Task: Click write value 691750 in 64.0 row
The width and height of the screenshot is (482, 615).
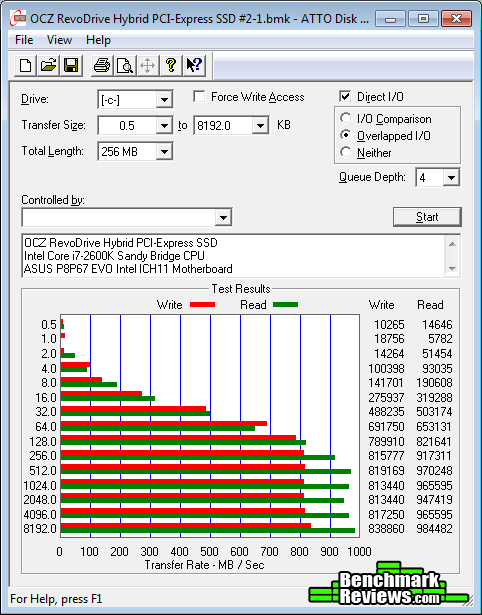Action: (x=386, y=426)
